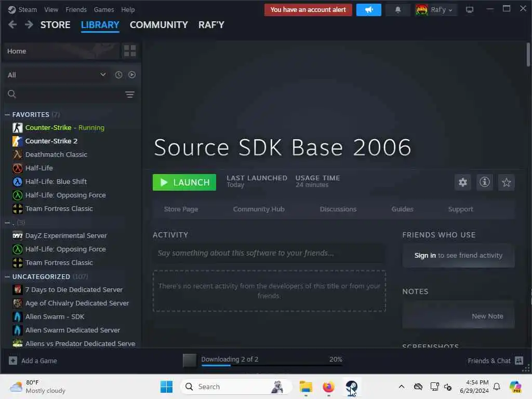Image resolution: width=532 pixels, height=399 pixels.
Task: Open the Guides link
Action: pyautogui.click(x=403, y=209)
